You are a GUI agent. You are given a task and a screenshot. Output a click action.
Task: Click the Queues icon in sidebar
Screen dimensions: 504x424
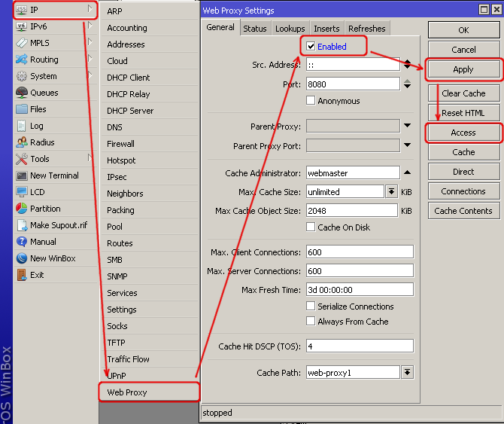(x=22, y=93)
